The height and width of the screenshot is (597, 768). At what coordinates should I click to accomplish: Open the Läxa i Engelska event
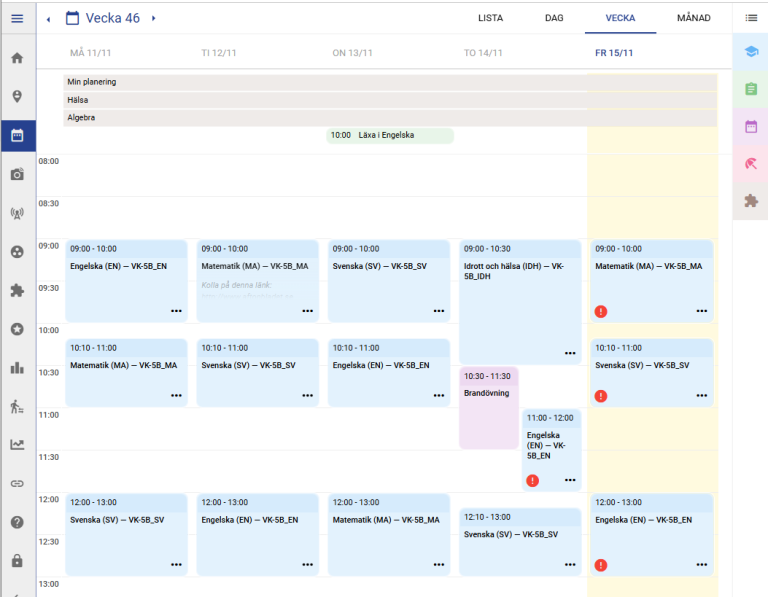click(x=389, y=135)
